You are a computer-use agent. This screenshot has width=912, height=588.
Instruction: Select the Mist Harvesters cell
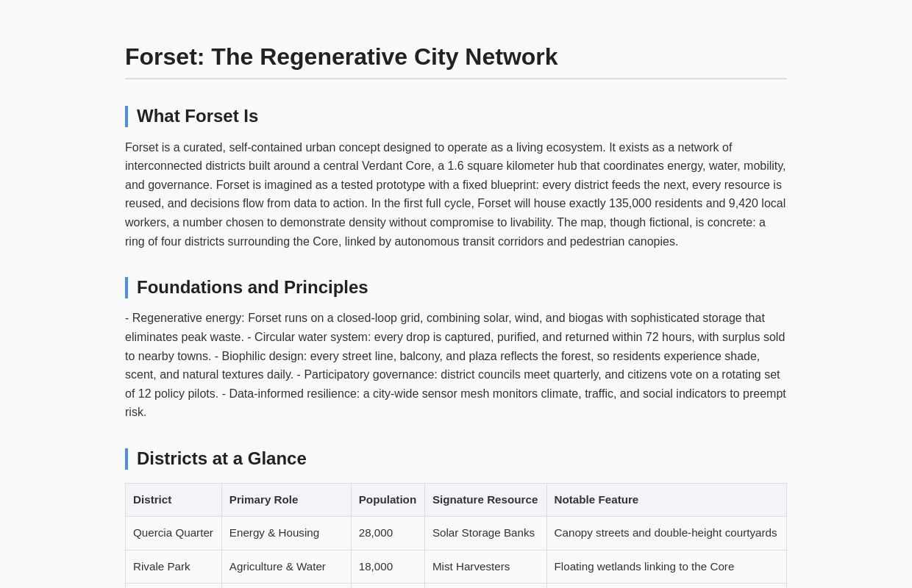tap(471, 567)
